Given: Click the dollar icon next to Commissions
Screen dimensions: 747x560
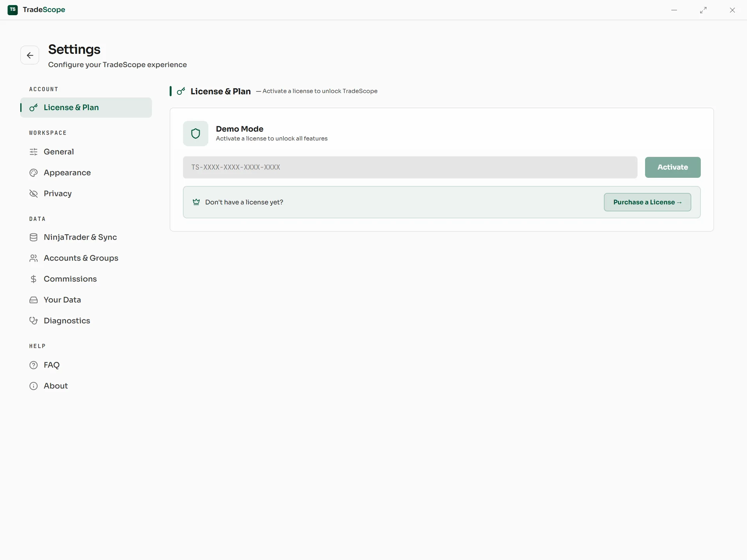Looking at the screenshot, I should 33,279.
